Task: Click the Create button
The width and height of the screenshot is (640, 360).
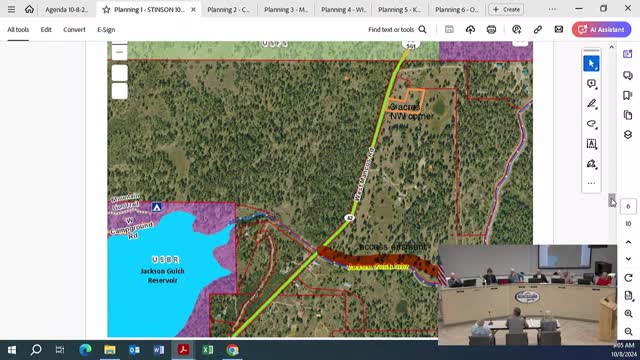Action: pos(506,9)
